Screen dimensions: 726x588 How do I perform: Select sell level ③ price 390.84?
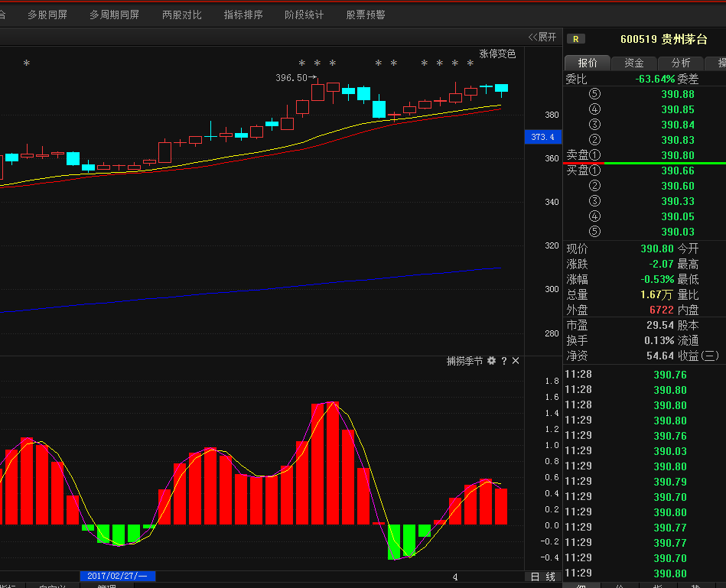click(677, 125)
